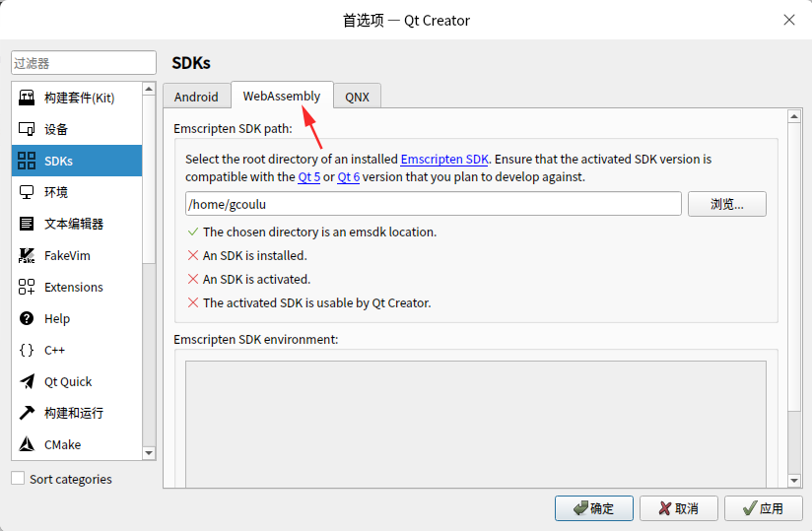Open the Help settings category
The height and width of the screenshot is (531, 812).
click(x=57, y=318)
